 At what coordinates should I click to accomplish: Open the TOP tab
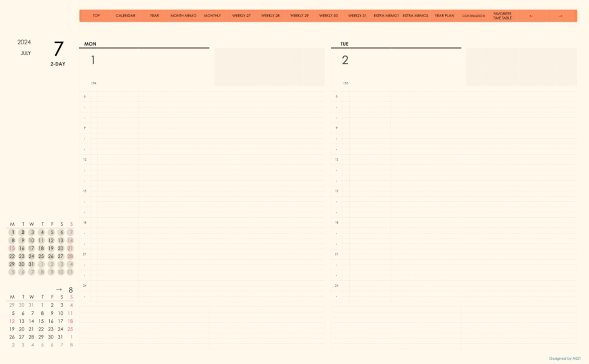point(96,16)
